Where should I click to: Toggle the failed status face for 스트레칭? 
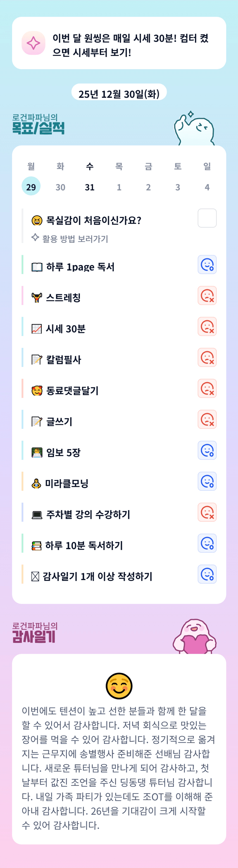[x=207, y=295]
